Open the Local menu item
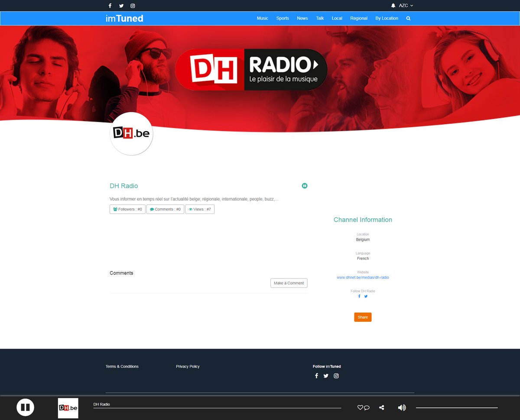 coord(337,18)
